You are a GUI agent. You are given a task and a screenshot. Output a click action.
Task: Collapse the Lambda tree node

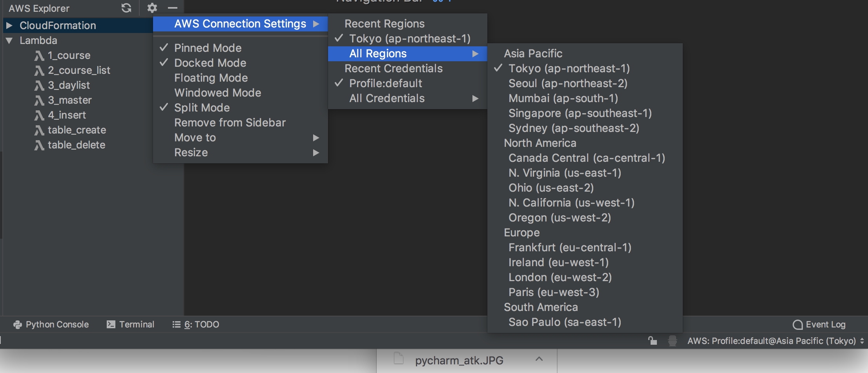pyautogui.click(x=9, y=40)
